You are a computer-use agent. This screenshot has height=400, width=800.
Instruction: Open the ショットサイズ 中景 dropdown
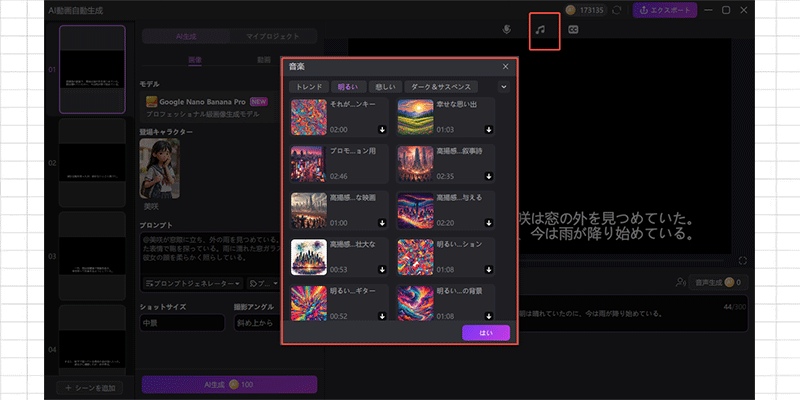pyautogui.click(x=182, y=323)
